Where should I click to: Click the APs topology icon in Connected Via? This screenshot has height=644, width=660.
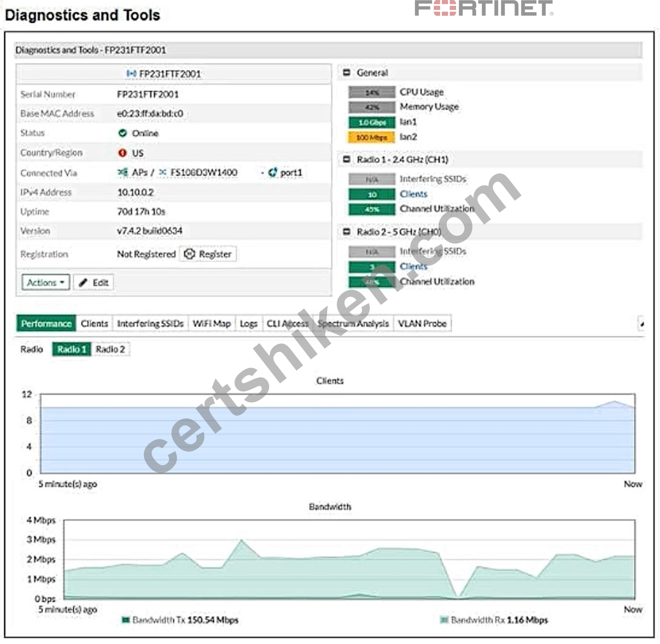(x=122, y=172)
